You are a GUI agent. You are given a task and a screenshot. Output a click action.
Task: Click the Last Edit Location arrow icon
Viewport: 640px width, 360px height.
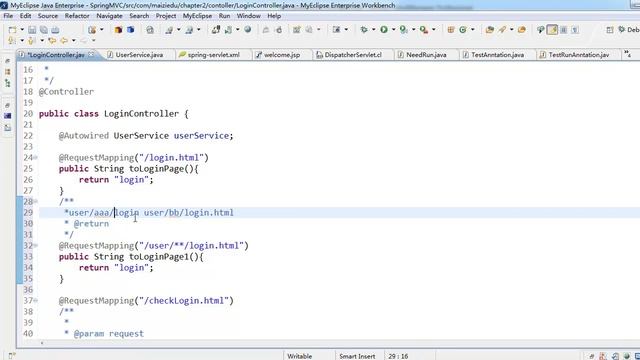(x=52, y=41)
